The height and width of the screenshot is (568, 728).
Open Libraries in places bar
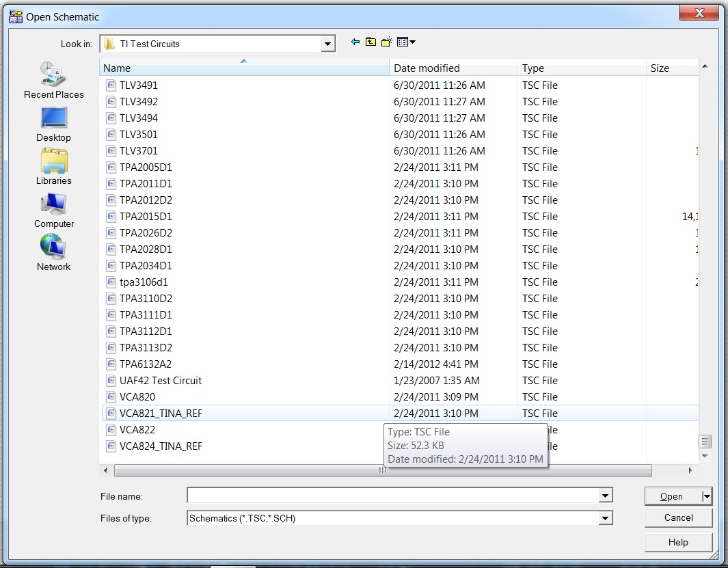click(54, 167)
